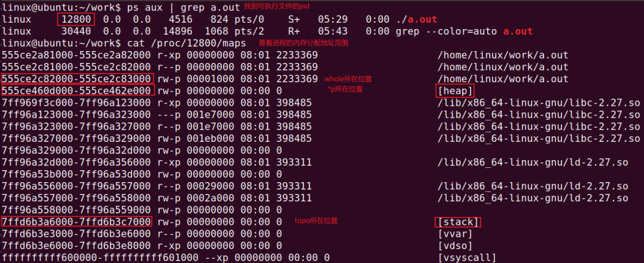Click the first /lib/x86_64-linux-gnu/ld-2.27.so path
644x263 pixels.
coord(533,162)
